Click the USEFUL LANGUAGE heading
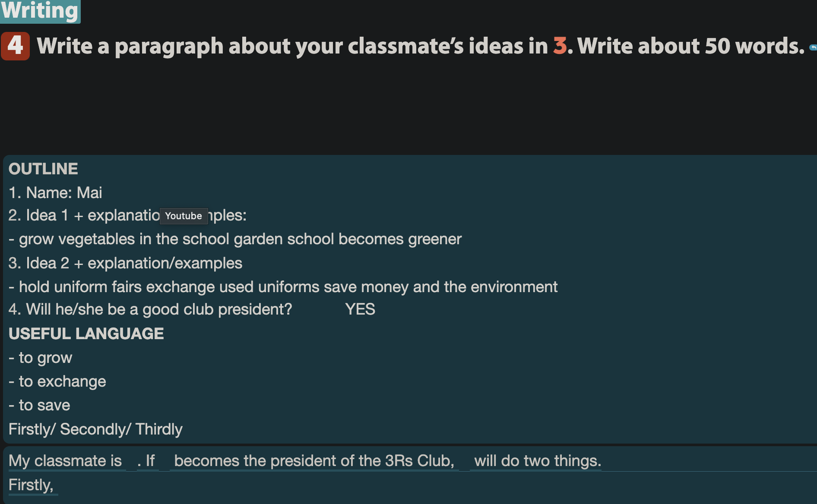This screenshot has height=504, width=817. point(86,334)
